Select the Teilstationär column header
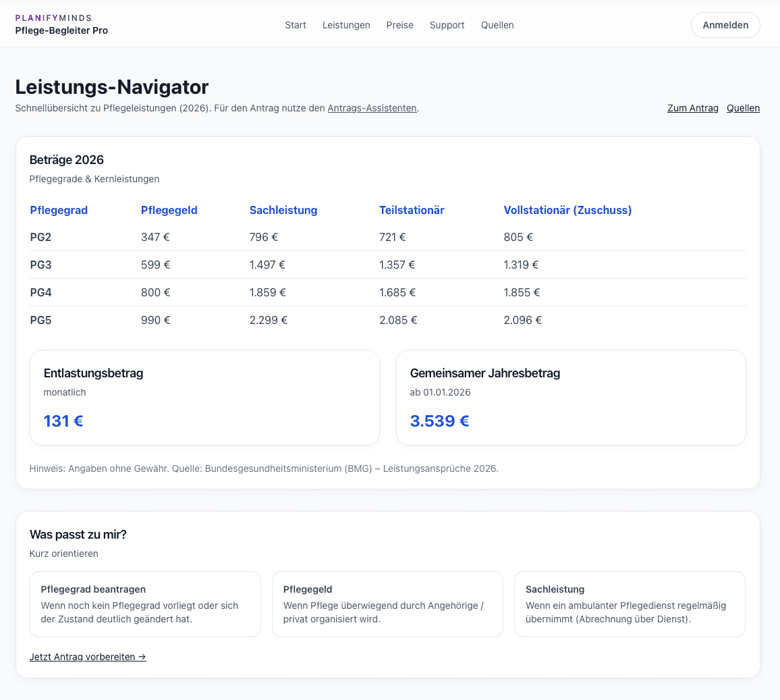780x700 pixels. [x=412, y=210]
